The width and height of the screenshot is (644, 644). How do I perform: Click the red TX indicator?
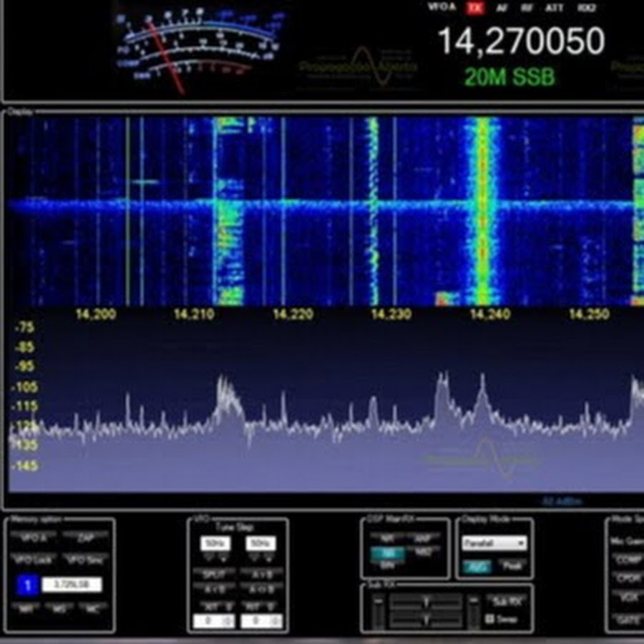[475, 8]
